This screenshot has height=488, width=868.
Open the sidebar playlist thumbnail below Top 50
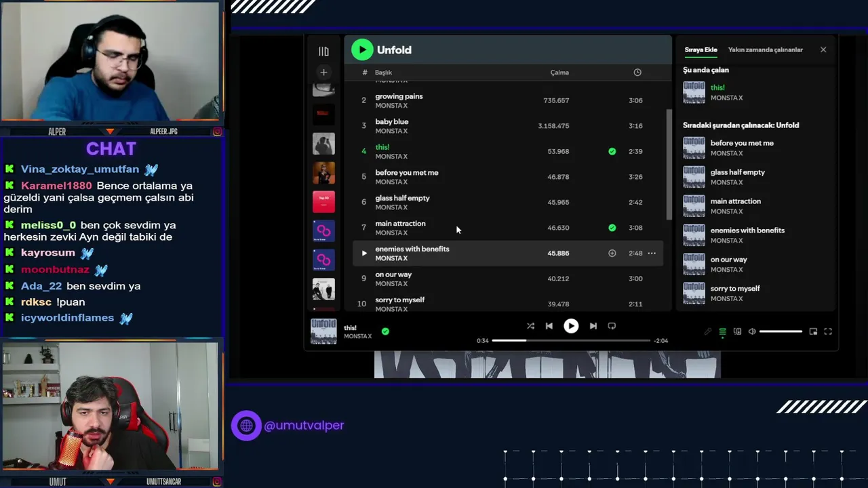pos(323,230)
